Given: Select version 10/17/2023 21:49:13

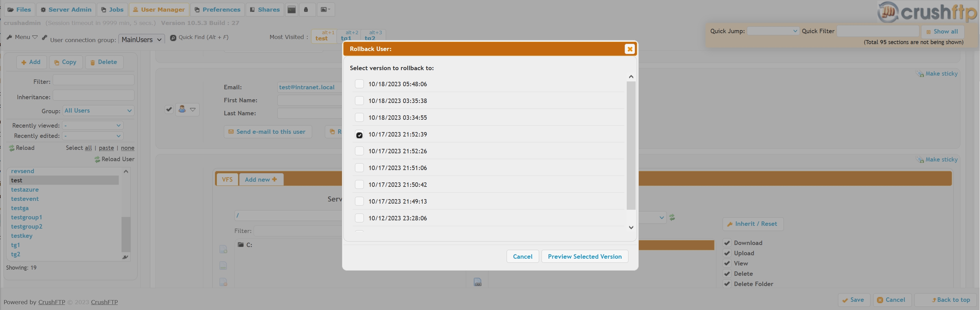Looking at the screenshot, I should tap(359, 201).
